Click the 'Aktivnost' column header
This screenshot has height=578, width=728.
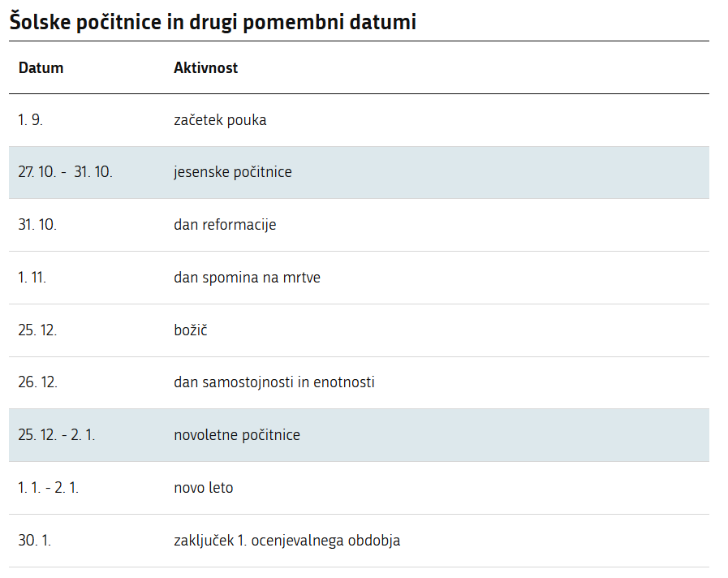click(205, 68)
